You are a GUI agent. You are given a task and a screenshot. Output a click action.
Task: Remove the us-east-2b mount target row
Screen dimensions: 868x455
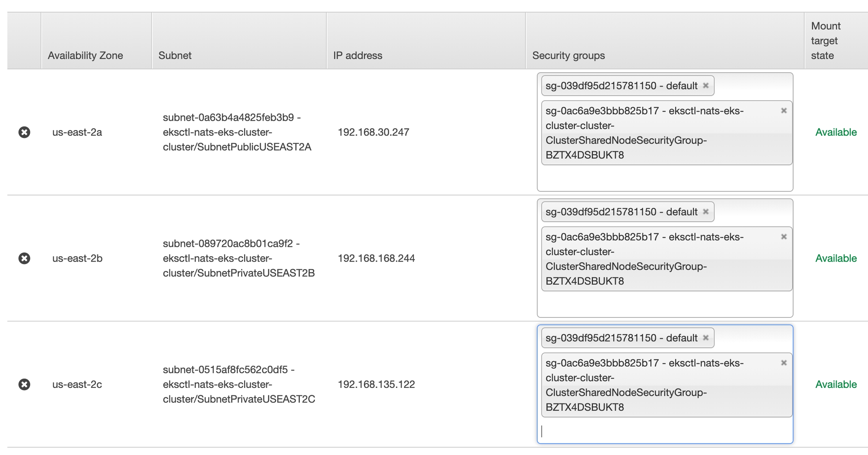[x=24, y=258]
